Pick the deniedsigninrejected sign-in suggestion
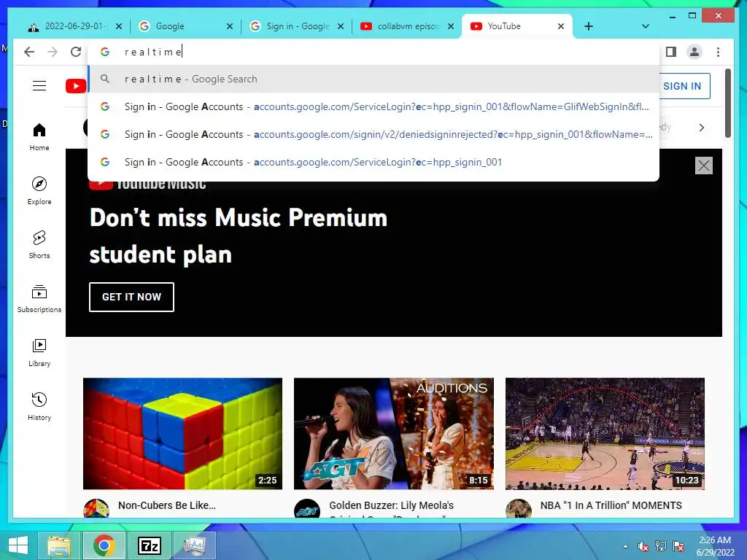The width and height of the screenshot is (747, 560). pos(373,134)
